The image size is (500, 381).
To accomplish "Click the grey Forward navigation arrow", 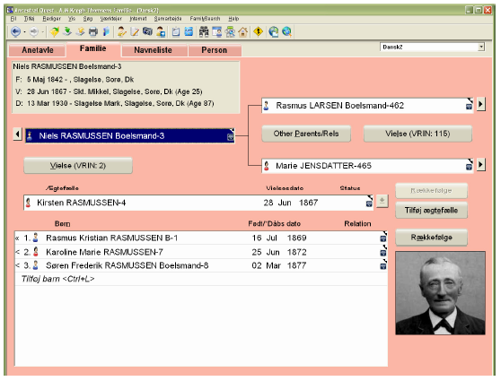I will (34, 32).
